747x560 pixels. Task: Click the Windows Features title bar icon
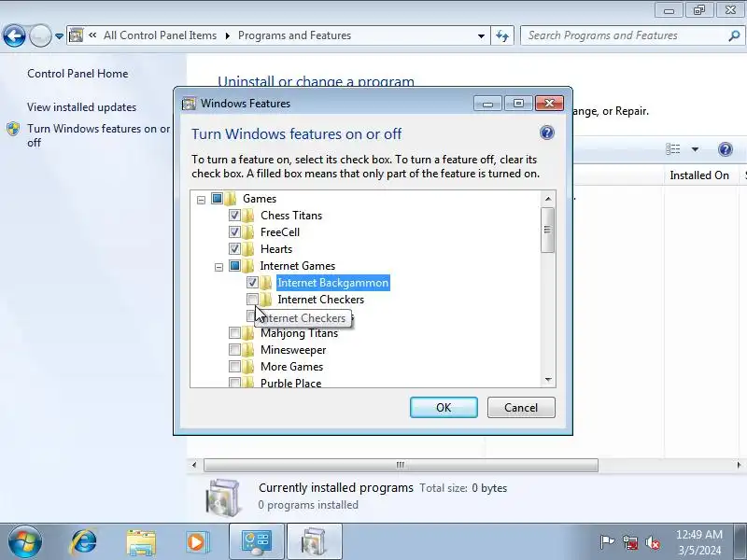pos(190,104)
